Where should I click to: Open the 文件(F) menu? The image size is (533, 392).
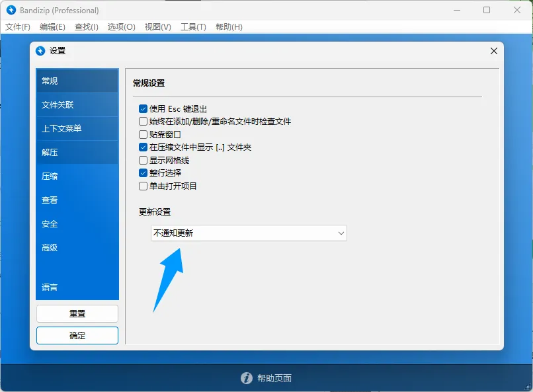pyautogui.click(x=18, y=27)
